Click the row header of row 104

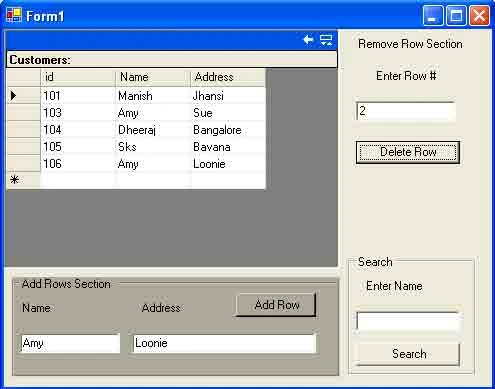point(23,130)
